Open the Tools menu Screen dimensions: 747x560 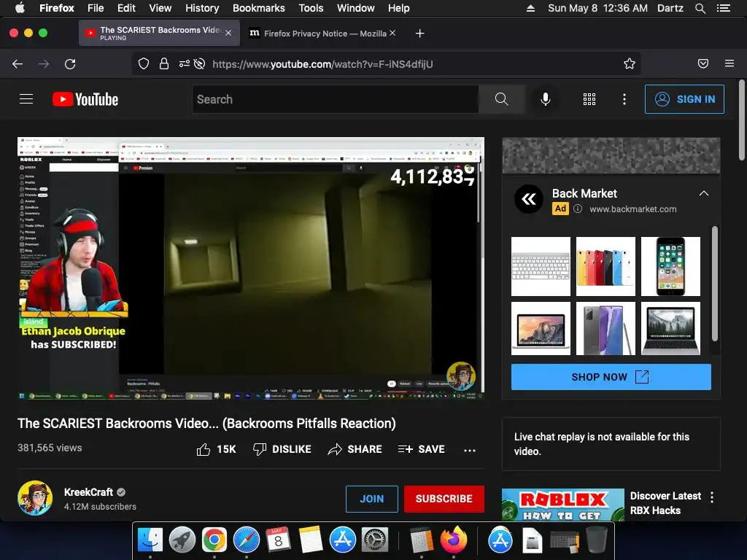click(311, 8)
